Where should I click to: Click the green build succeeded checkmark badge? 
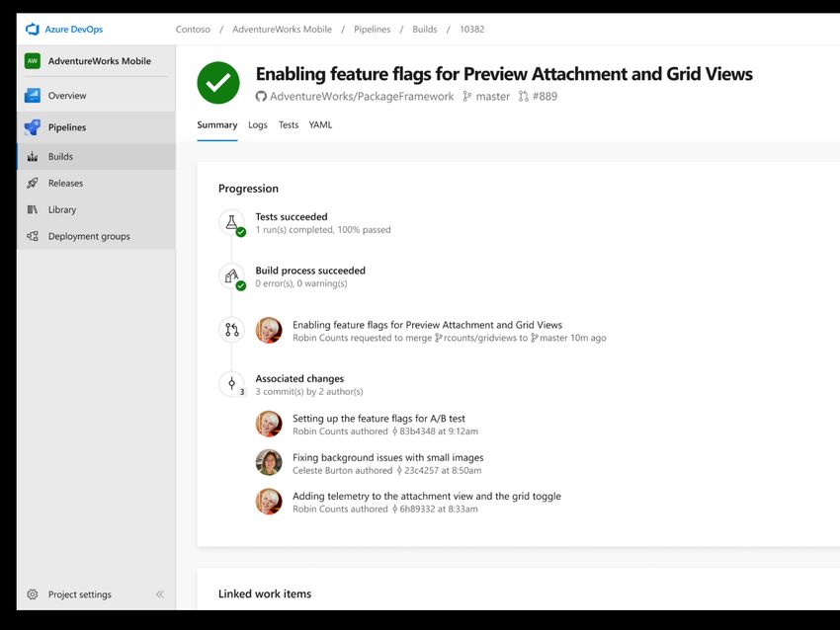click(x=218, y=82)
